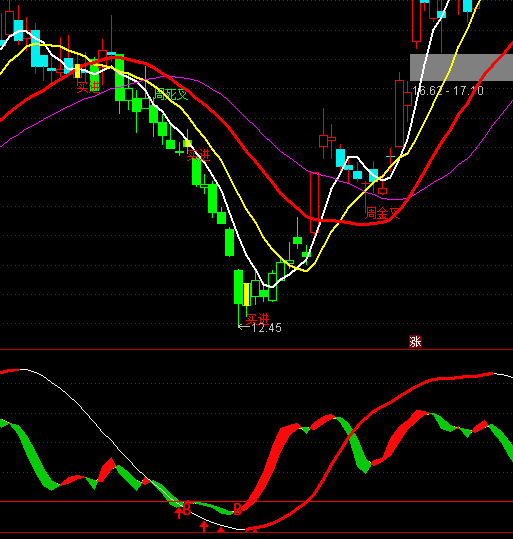This screenshot has height=539, width=513.
Task: Click the 买进 label near the 12.45 low
Action: (258, 319)
